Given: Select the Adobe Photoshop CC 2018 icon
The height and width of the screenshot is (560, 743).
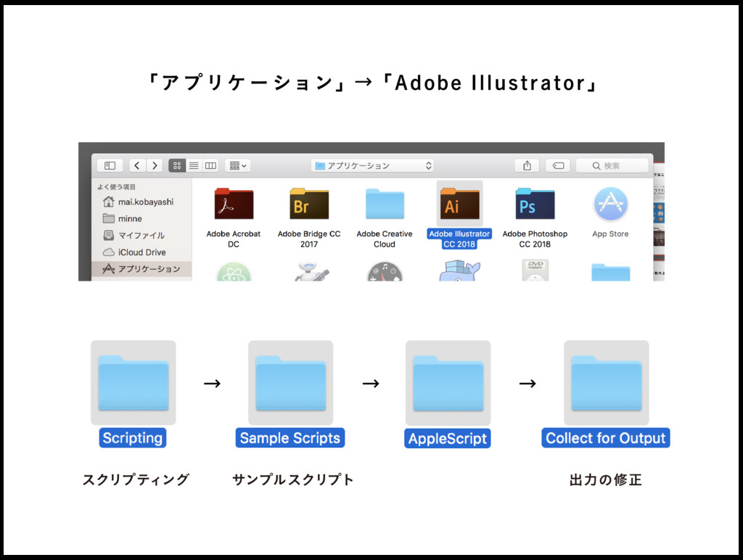Looking at the screenshot, I should [535, 204].
